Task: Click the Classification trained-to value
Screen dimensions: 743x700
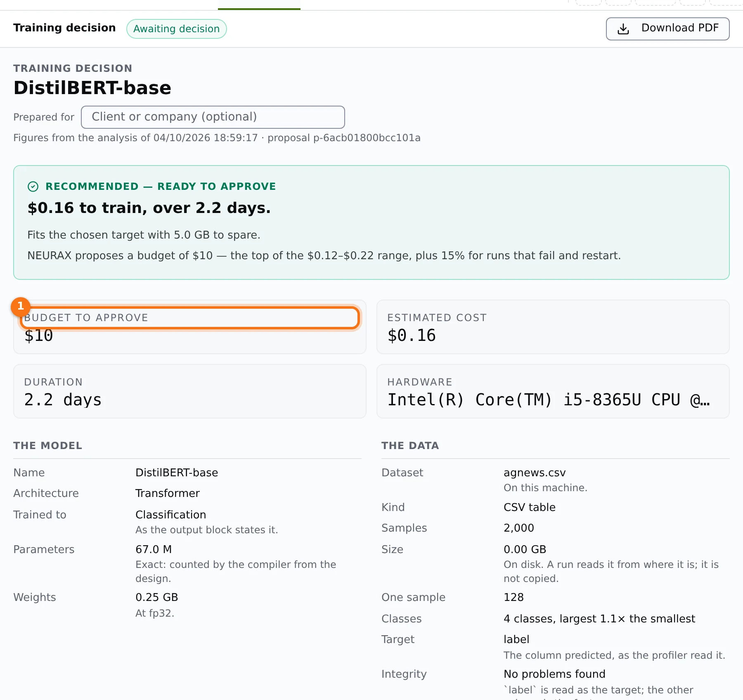Action: pyautogui.click(x=171, y=515)
